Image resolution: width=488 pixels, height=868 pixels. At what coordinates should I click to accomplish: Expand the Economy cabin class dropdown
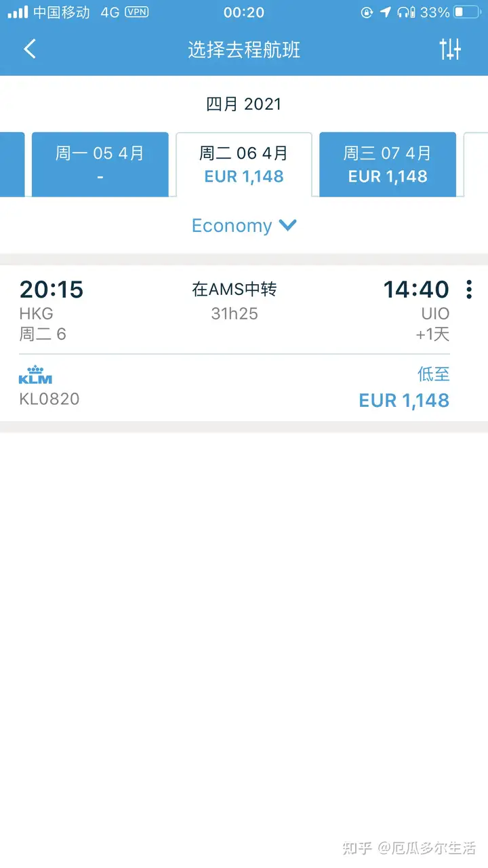point(244,226)
